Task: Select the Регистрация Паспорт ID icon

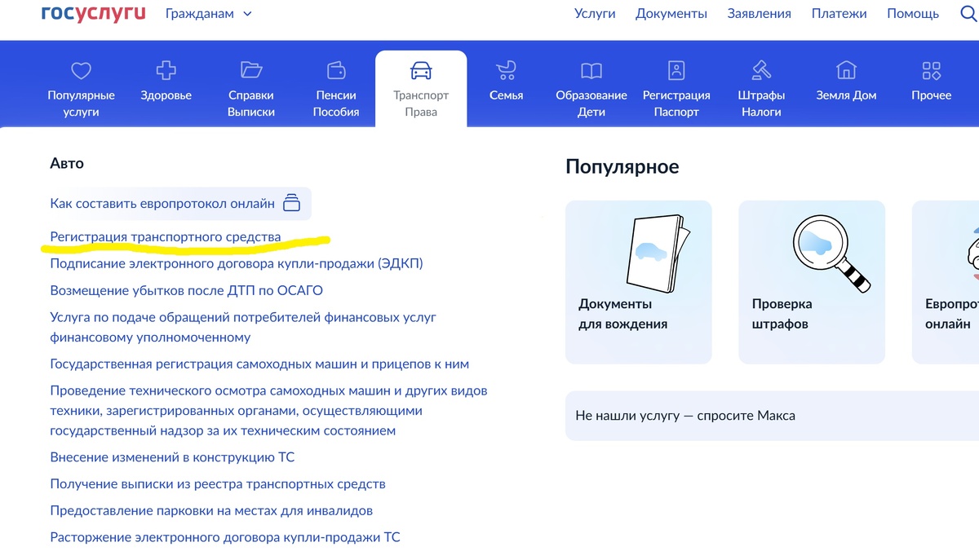Action: tap(676, 70)
